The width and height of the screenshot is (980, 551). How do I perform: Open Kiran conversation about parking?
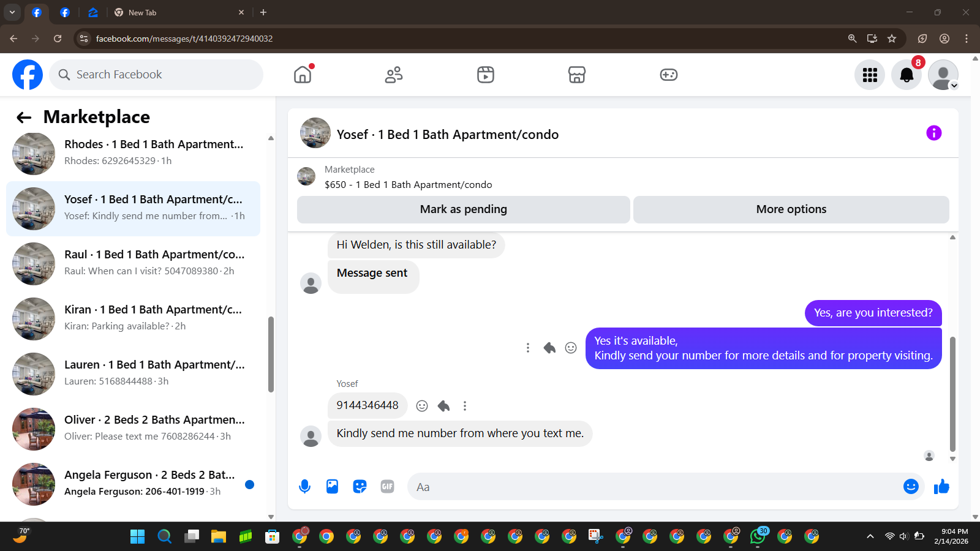pos(133,319)
